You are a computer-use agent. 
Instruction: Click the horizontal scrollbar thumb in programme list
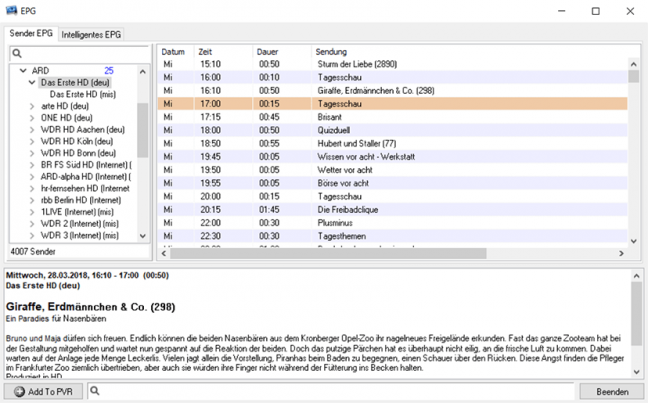click(328, 253)
